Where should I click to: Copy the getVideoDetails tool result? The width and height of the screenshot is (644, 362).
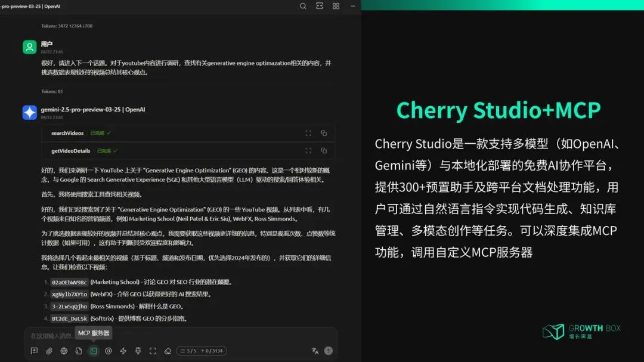(324, 151)
